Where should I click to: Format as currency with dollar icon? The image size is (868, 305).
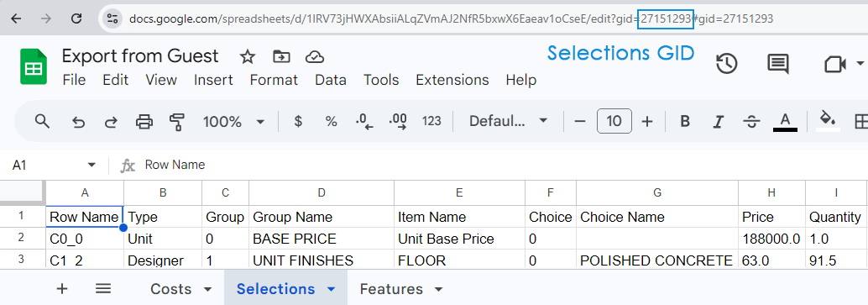pyautogui.click(x=298, y=121)
